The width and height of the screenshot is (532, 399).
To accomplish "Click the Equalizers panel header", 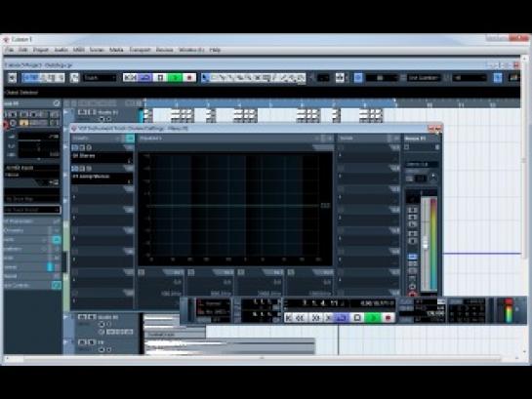I will (236, 138).
